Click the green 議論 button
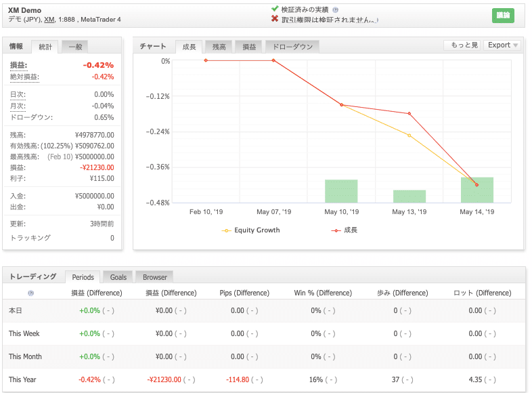Viewport: 532px width, 393px height. click(x=503, y=16)
